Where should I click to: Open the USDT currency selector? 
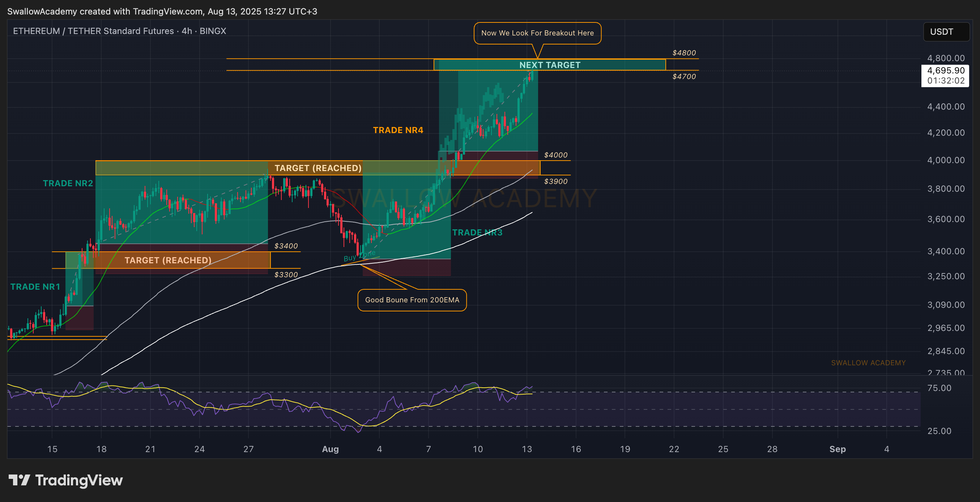click(946, 31)
